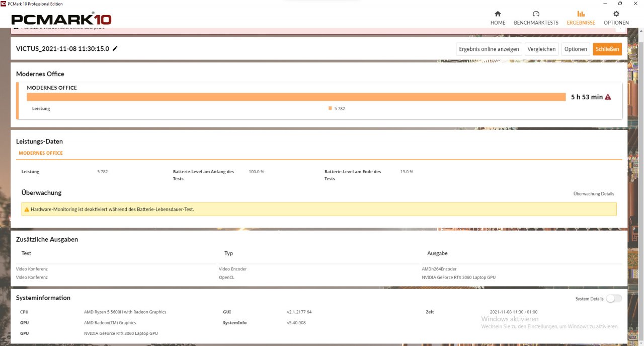
Task: Click the VICTUS_2021-11-08 result title
Action: pos(62,49)
